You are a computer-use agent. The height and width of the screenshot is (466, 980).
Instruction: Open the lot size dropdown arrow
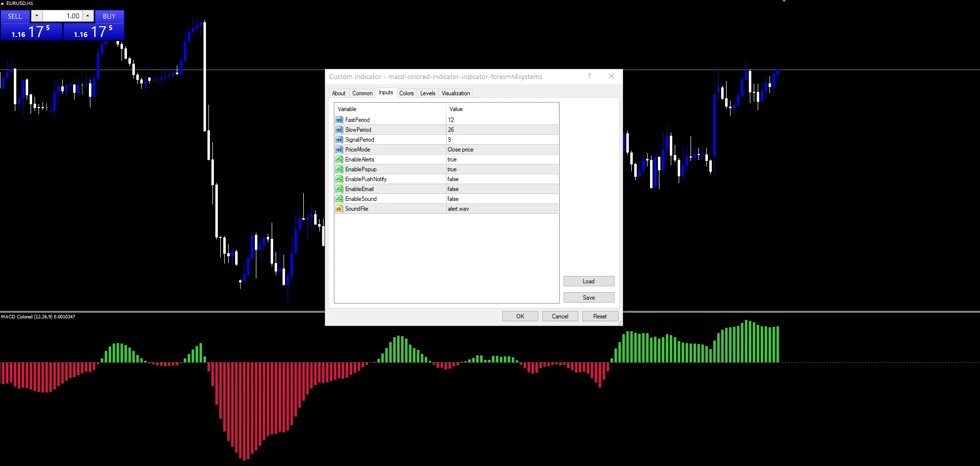(x=37, y=16)
